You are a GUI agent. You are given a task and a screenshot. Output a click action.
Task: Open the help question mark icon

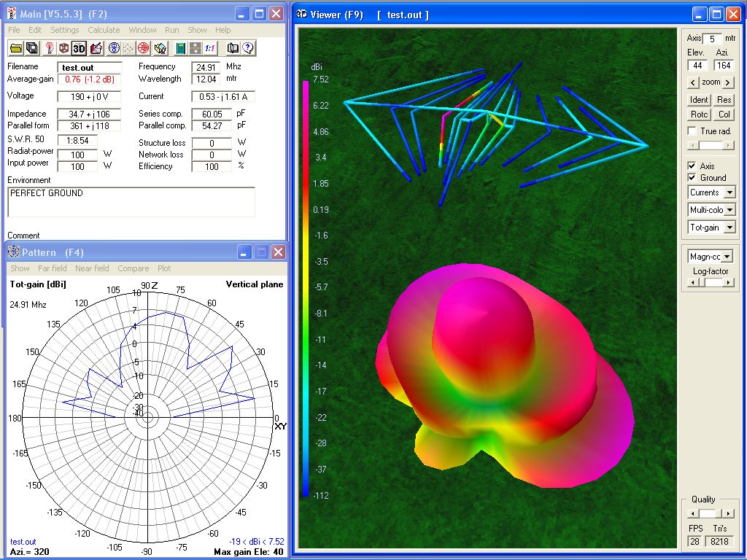248,48
